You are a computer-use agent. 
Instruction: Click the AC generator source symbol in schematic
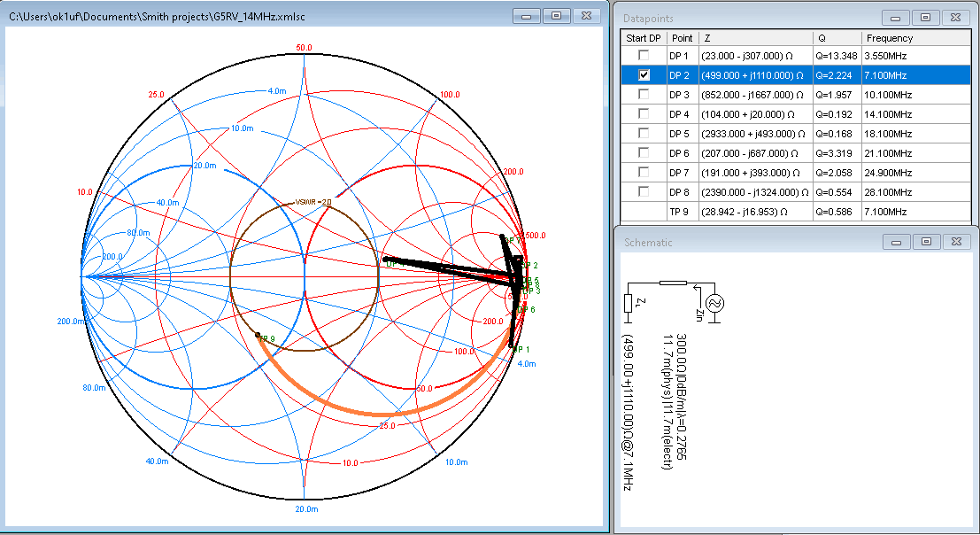[x=714, y=303]
